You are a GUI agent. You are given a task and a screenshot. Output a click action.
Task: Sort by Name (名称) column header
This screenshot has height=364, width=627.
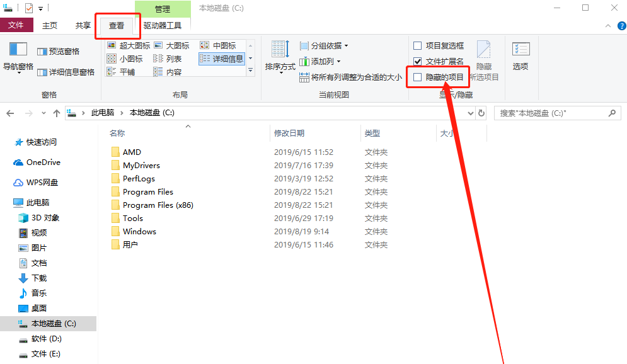click(x=117, y=133)
